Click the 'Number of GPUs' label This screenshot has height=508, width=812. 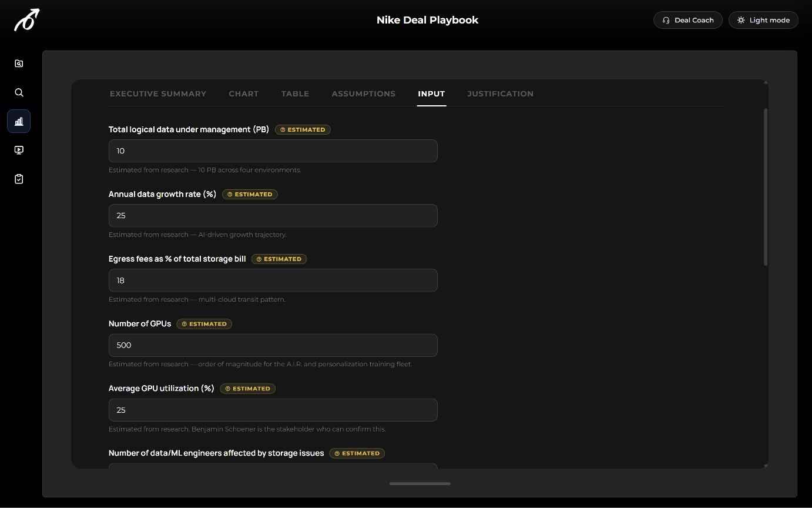(x=140, y=324)
